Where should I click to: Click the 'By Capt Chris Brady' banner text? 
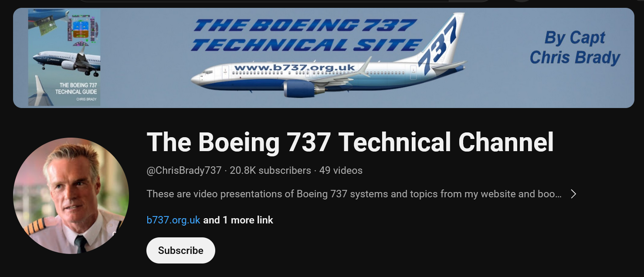pos(575,48)
